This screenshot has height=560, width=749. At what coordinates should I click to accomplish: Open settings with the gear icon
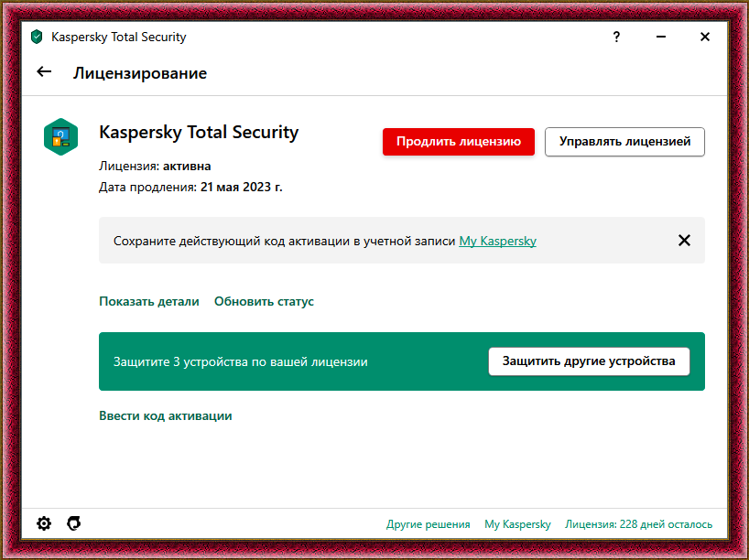tap(44, 523)
